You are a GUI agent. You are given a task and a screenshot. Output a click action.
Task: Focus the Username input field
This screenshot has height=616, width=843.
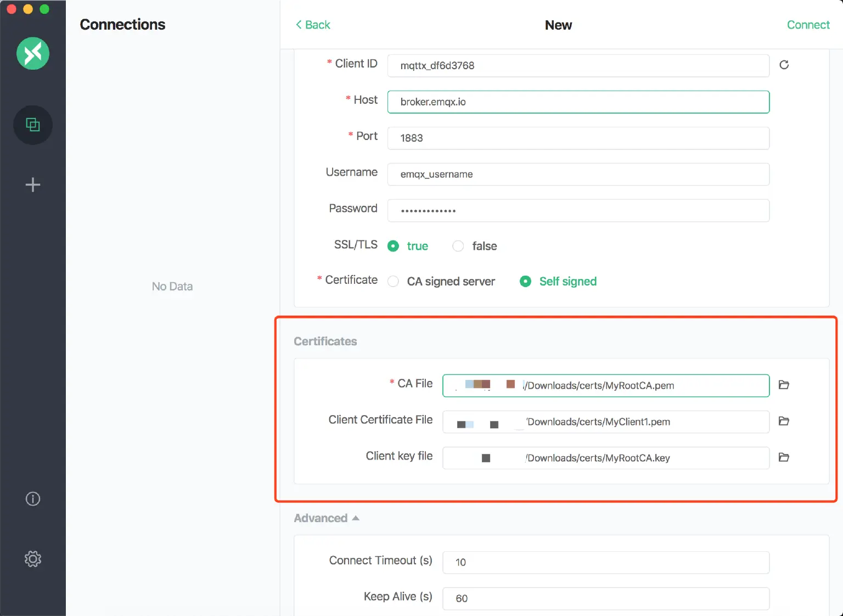click(578, 175)
